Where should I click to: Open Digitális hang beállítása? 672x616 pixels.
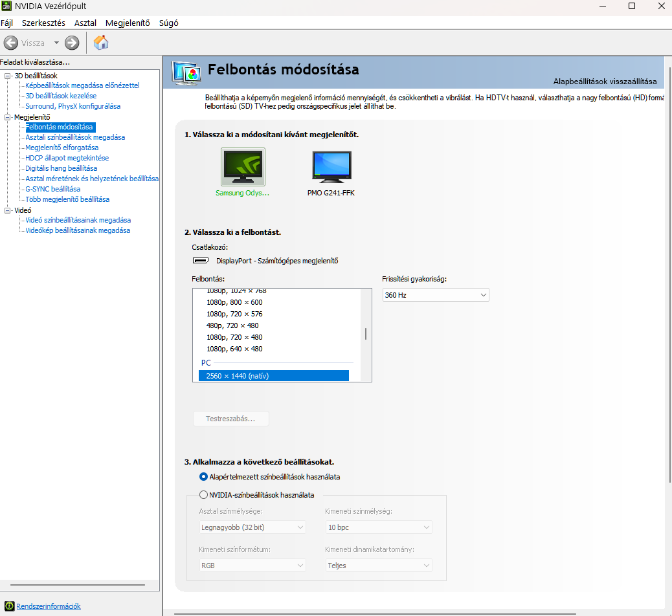(62, 168)
